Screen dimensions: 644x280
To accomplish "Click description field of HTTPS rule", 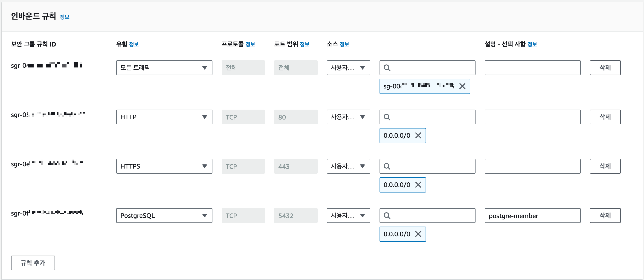I will tap(533, 166).
